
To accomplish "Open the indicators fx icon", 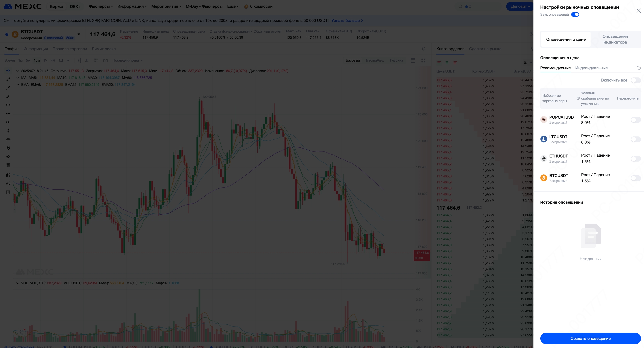I will tap(87, 61).
